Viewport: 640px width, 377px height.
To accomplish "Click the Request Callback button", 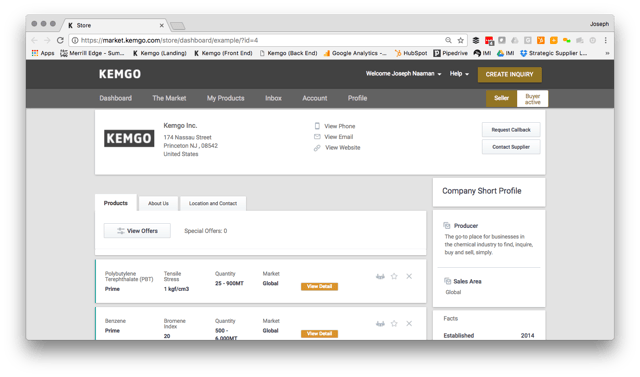I will pos(511,130).
